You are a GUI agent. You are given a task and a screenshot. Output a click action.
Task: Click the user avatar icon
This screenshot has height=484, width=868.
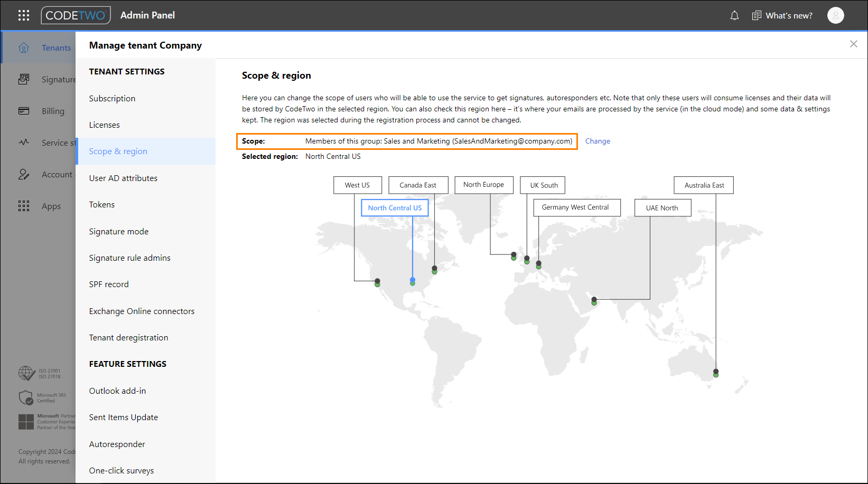coord(835,15)
